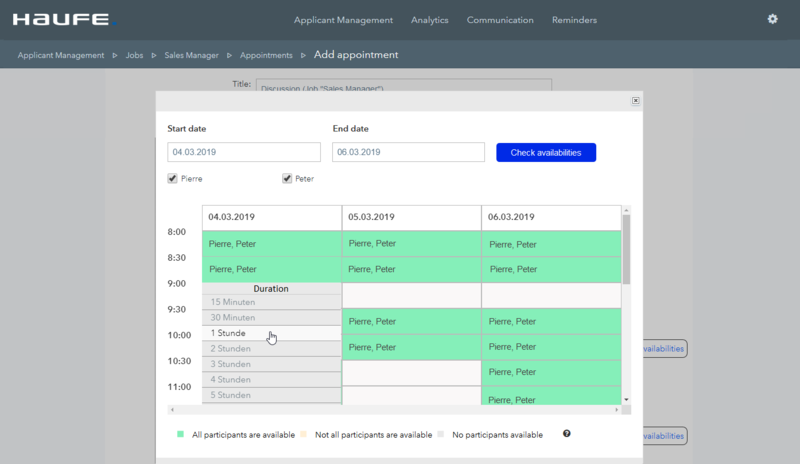Select 4 Stunden duration
This screenshot has width=800, height=464.
pos(271,380)
